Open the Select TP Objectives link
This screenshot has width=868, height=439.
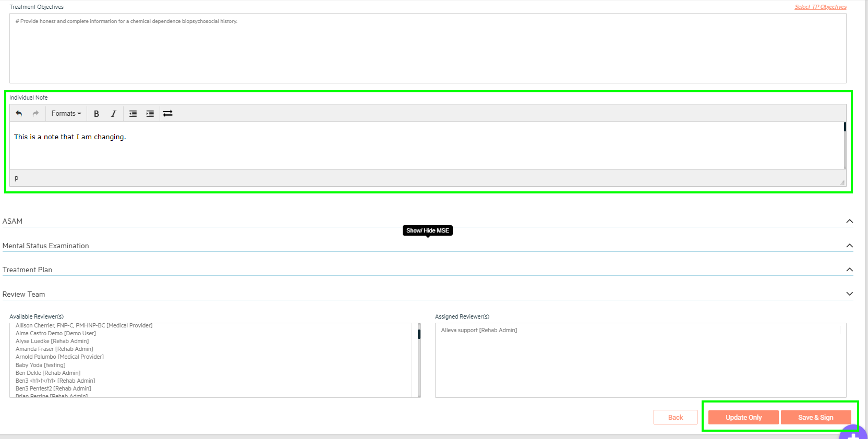pos(820,7)
